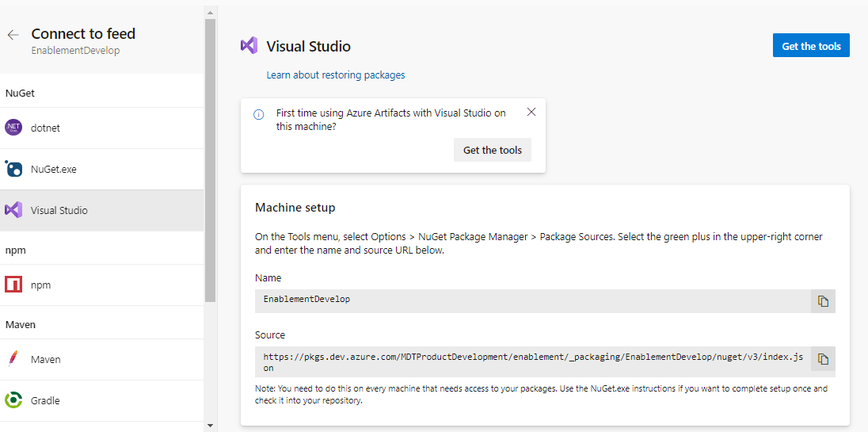Image resolution: width=868 pixels, height=432 pixels.
Task: Switch to the Maven connection option
Action: 46,359
